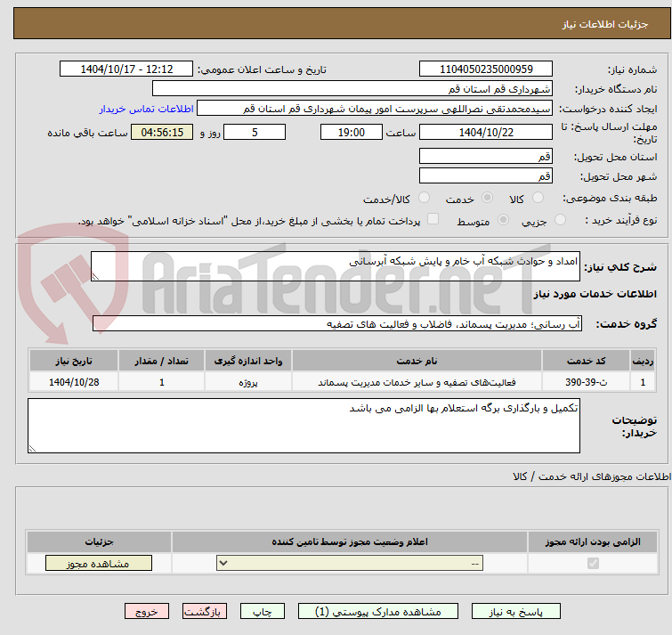Click the توضیحات خریدار text area

pos(304,426)
